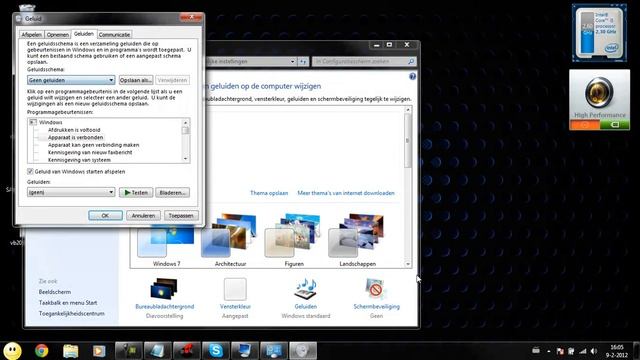
Task: Click the events list scroll up arrow
Action: [x=186, y=122]
